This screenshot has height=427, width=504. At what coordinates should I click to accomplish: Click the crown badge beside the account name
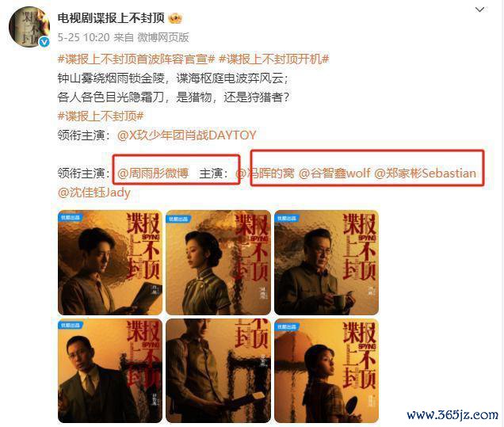175,18
